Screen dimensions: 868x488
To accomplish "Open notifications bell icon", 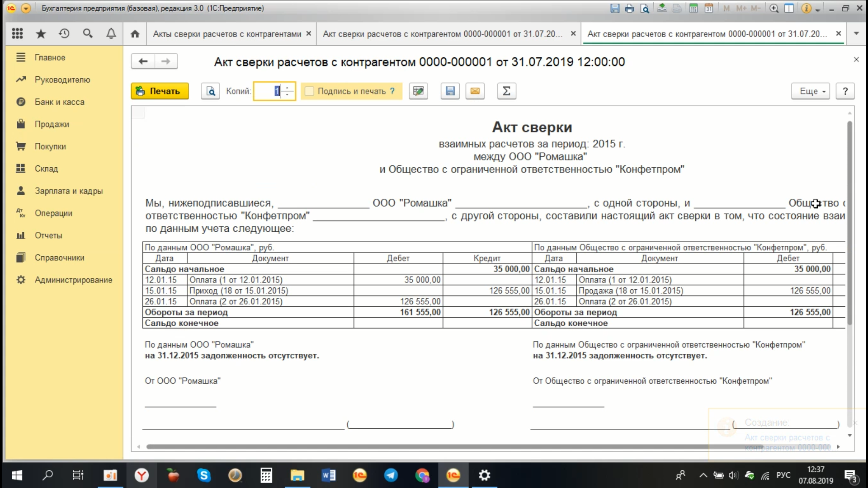I will [111, 33].
